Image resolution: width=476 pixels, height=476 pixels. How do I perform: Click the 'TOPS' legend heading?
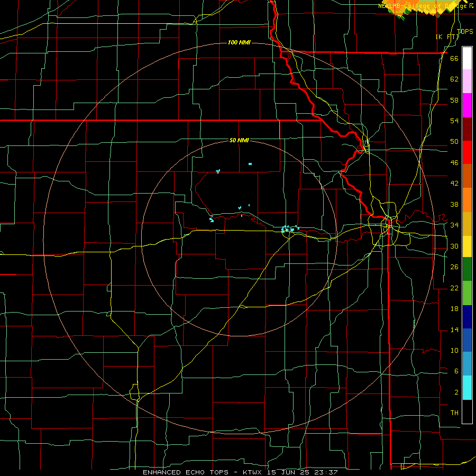465,31
